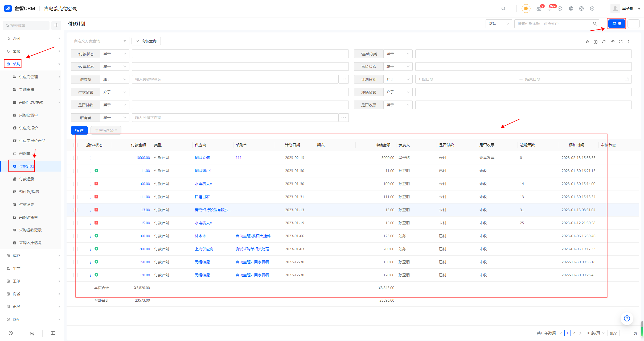
Task: Click the 清除筛选条件 button
Action: tap(106, 130)
